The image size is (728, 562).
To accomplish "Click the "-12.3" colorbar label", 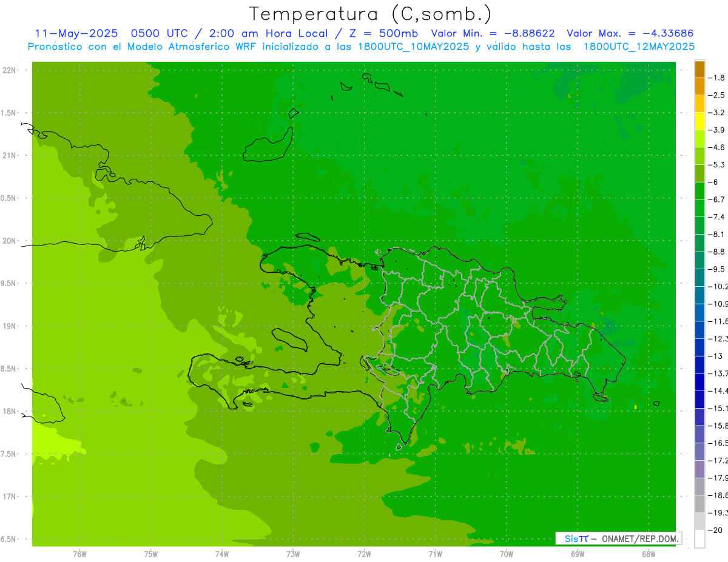I will [719, 338].
